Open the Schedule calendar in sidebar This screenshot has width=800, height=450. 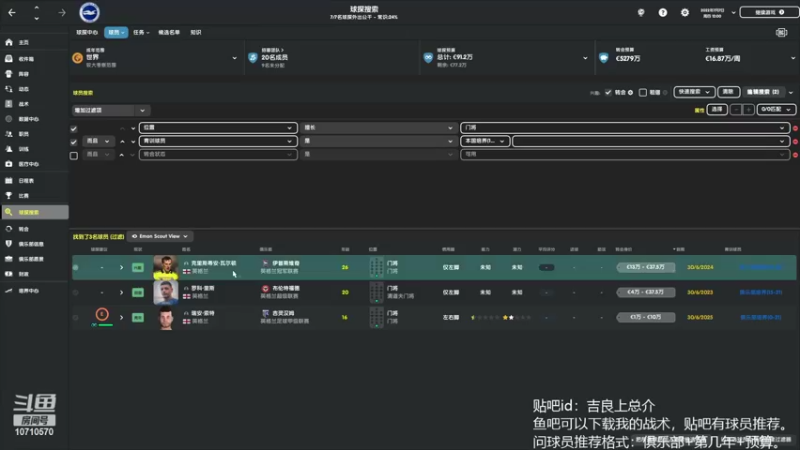click(x=9, y=181)
